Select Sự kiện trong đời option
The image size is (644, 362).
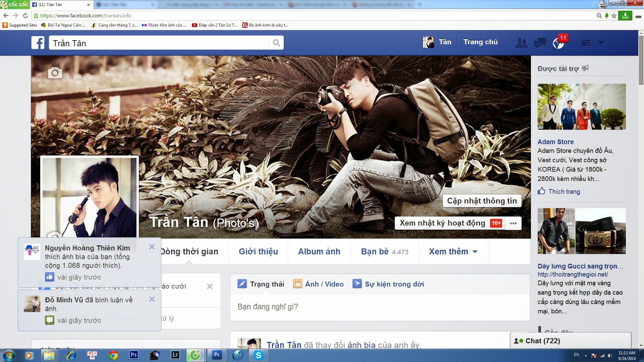pyautogui.click(x=388, y=284)
